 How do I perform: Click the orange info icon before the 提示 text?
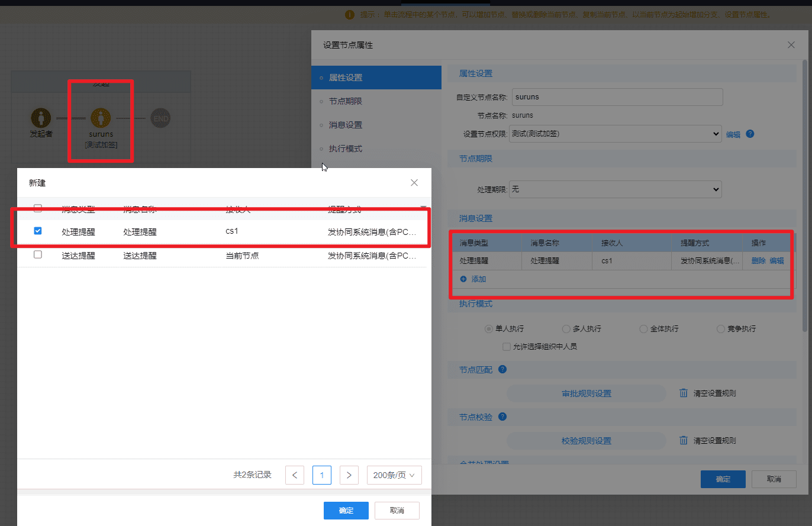point(350,14)
